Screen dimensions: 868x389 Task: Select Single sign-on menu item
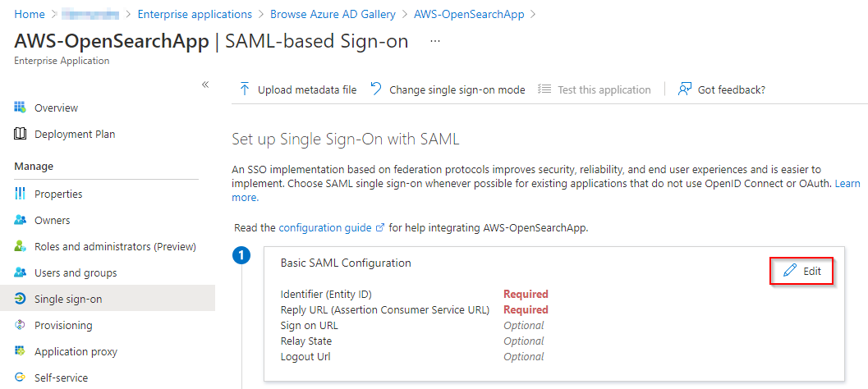point(68,299)
